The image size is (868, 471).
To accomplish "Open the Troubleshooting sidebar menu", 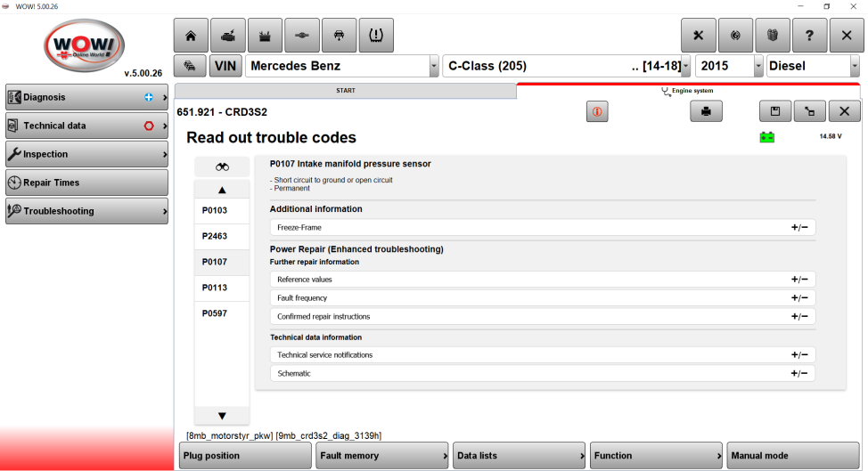I will pos(87,211).
